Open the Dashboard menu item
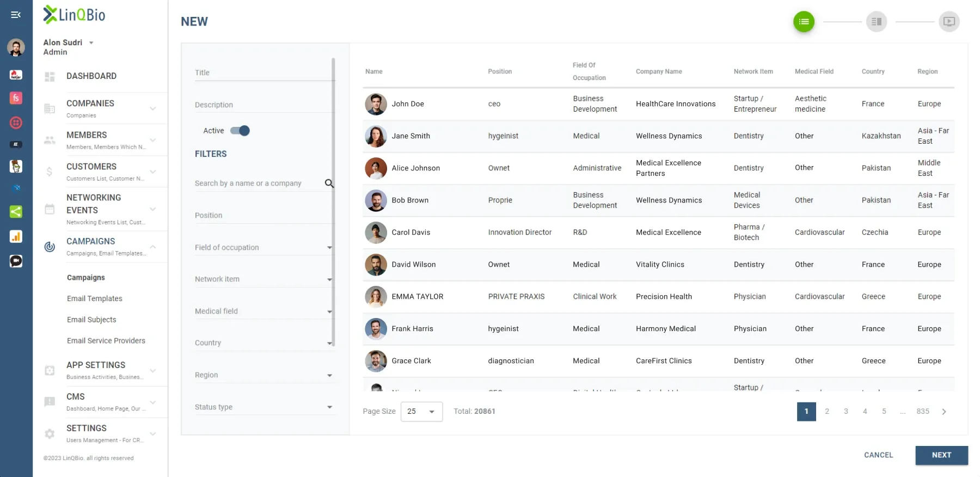This screenshot has height=477, width=980. (x=91, y=76)
